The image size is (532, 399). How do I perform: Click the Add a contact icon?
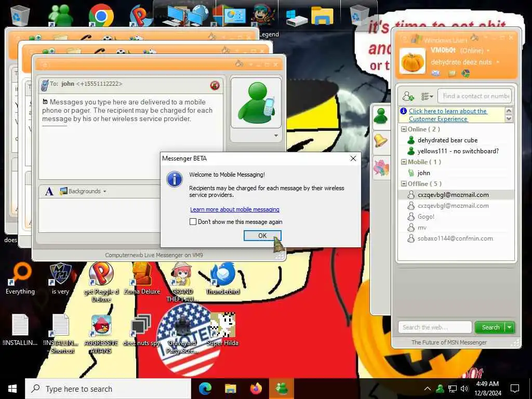coord(408,96)
